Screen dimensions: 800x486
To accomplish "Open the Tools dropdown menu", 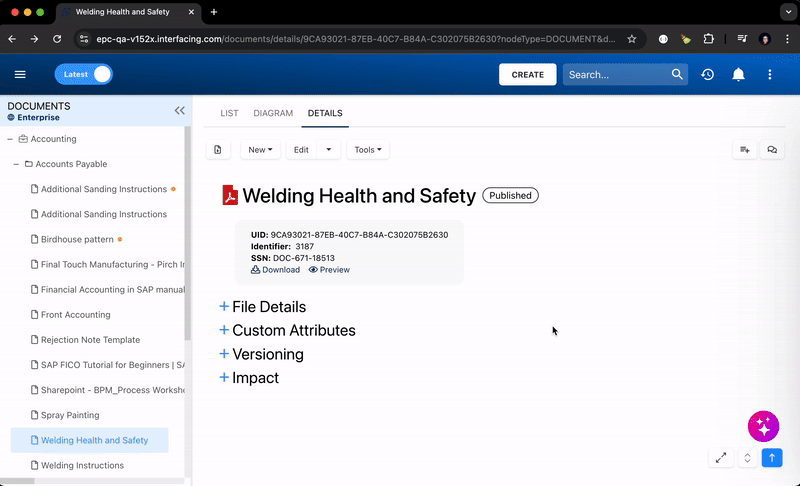I will [368, 150].
